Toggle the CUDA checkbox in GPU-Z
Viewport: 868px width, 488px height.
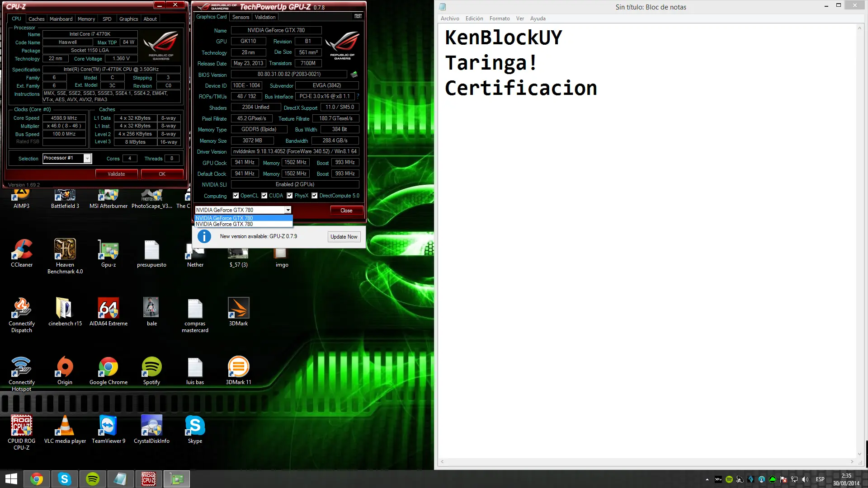tap(264, 196)
